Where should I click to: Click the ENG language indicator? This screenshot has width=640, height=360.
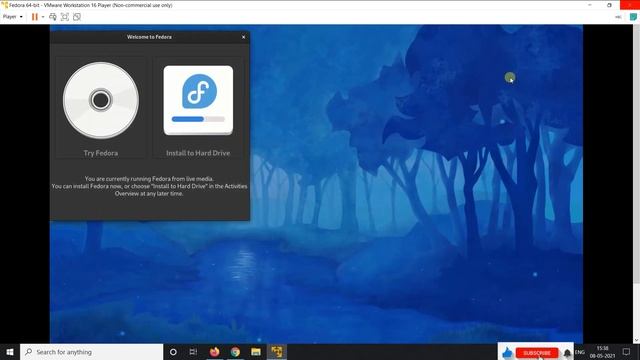(580, 352)
